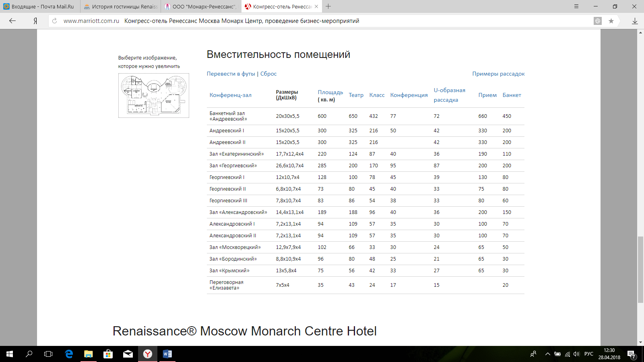The width and height of the screenshot is (644, 362).
Task: Open File Explorer from the taskbar
Action: [x=89, y=354]
